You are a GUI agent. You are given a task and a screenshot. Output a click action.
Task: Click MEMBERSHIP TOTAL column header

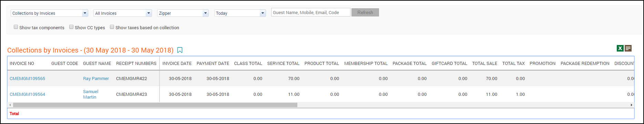click(366, 64)
